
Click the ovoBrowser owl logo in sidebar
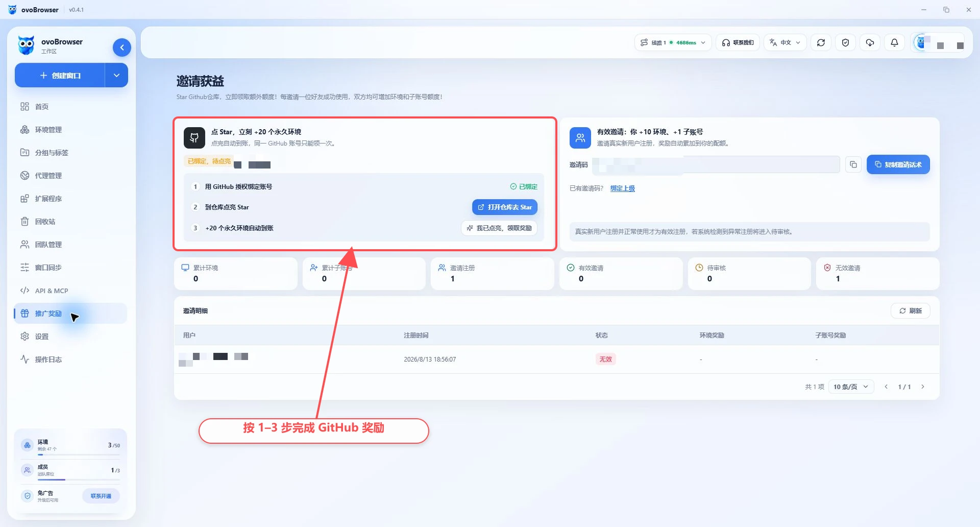(x=26, y=46)
